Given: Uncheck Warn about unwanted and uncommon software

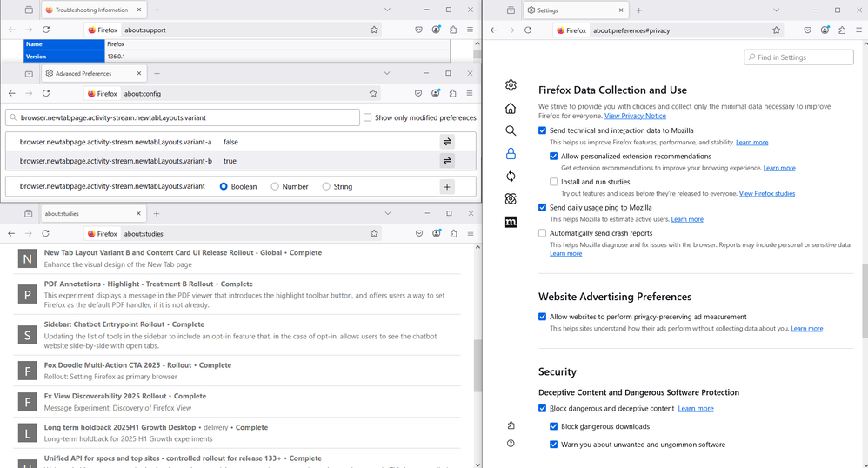Looking at the screenshot, I should tap(553, 445).
